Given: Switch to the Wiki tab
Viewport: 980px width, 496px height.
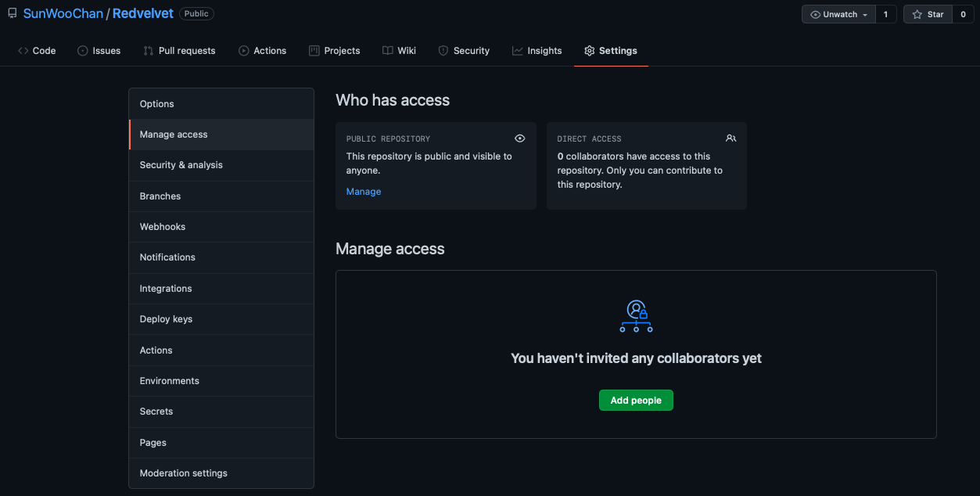Looking at the screenshot, I should click(399, 51).
